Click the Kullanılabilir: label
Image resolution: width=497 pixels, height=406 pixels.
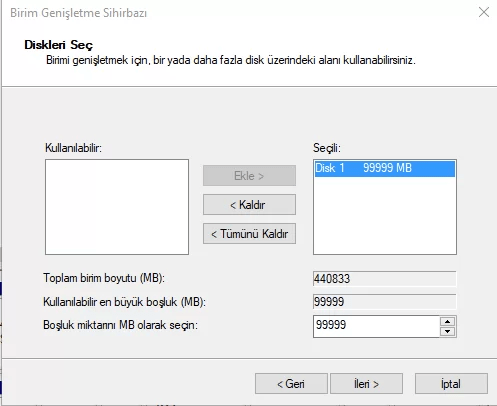[73, 148]
